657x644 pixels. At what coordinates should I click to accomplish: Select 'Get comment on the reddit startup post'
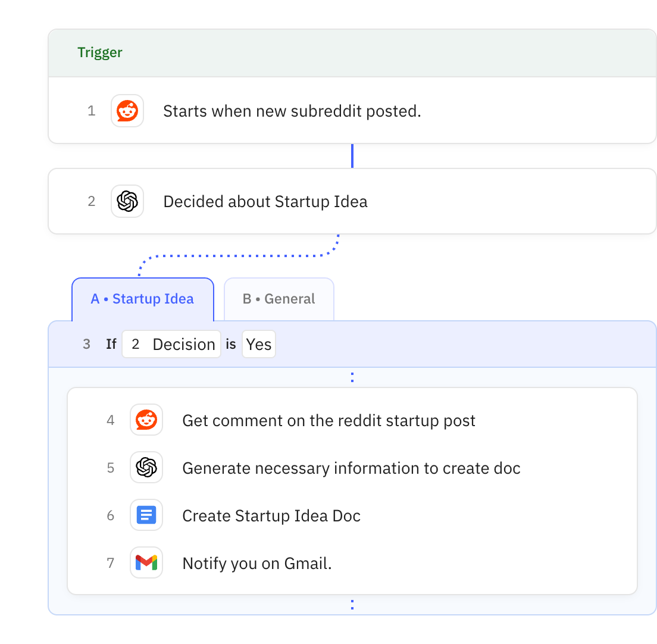328,420
